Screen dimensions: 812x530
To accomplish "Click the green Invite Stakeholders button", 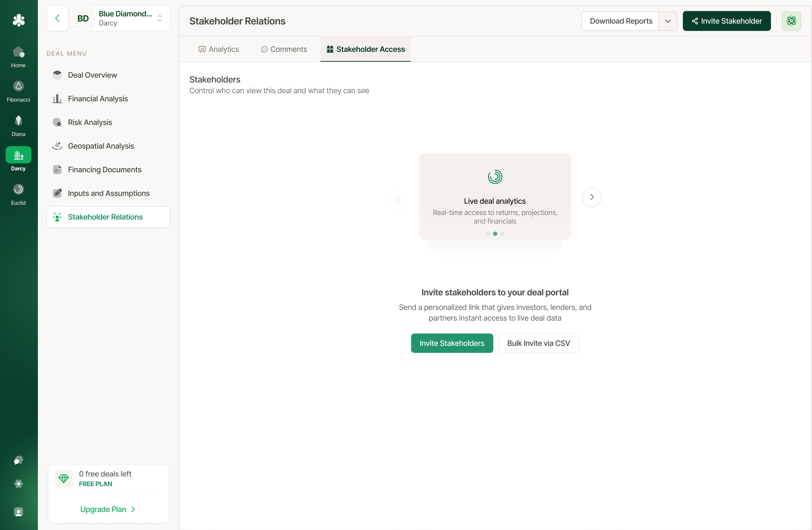I will click(x=452, y=343).
